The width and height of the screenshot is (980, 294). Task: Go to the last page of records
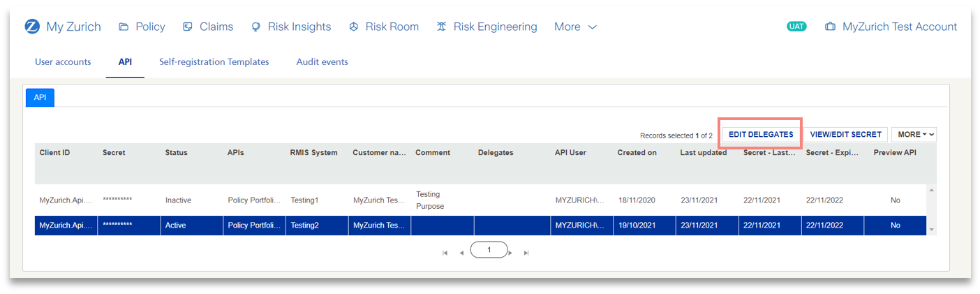pyautogui.click(x=526, y=253)
